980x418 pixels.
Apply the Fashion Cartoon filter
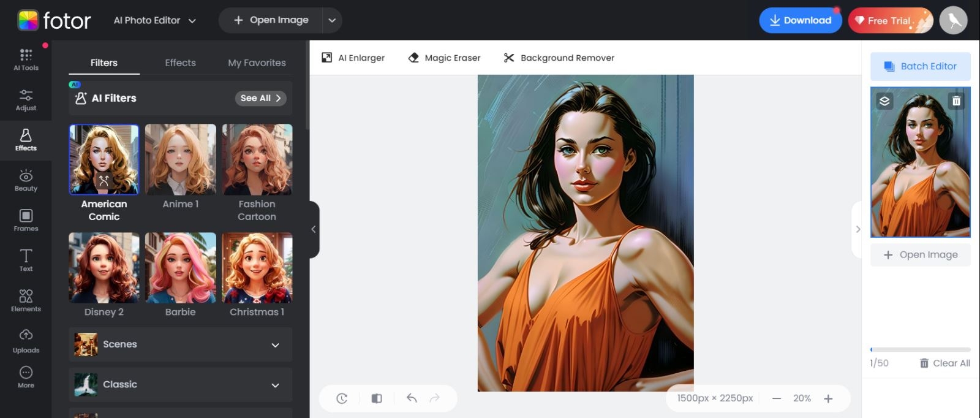(257, 159)
